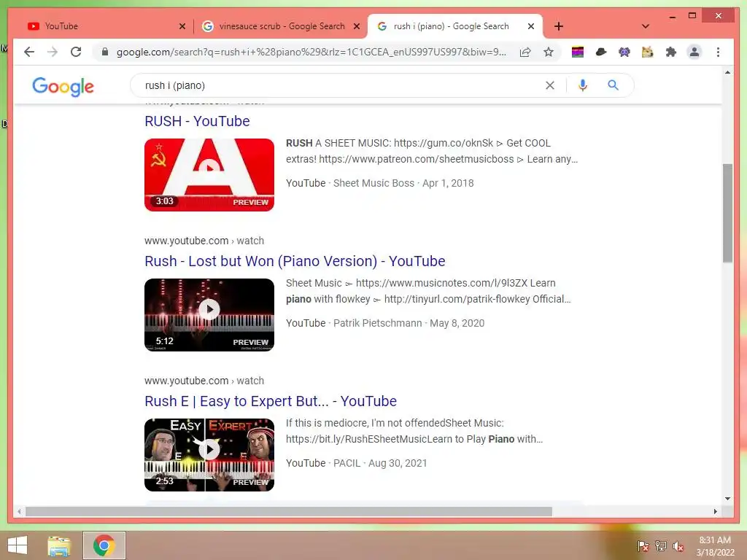Open the Windows Start menu

tap(18, 545)
